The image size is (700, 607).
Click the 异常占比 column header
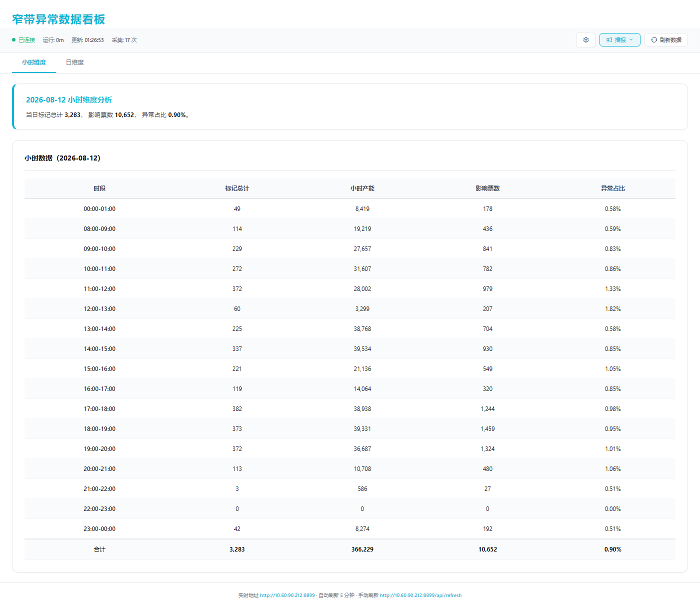pos(613,188)
